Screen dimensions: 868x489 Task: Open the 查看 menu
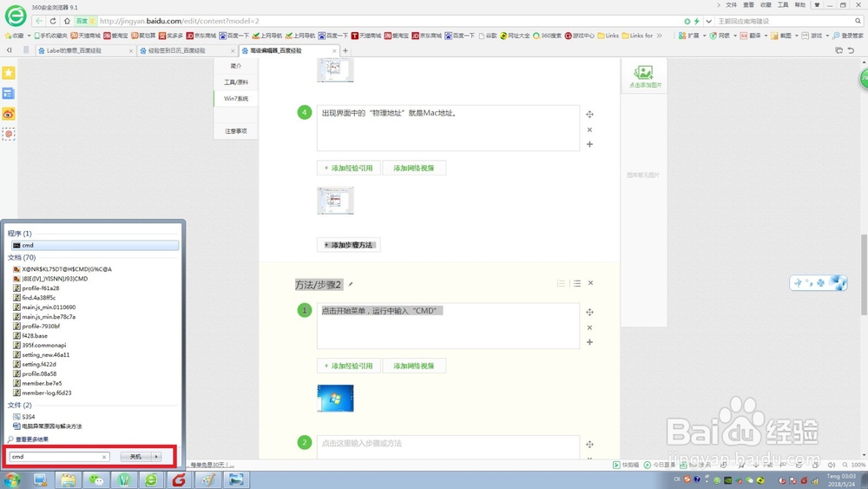point(748,5)
